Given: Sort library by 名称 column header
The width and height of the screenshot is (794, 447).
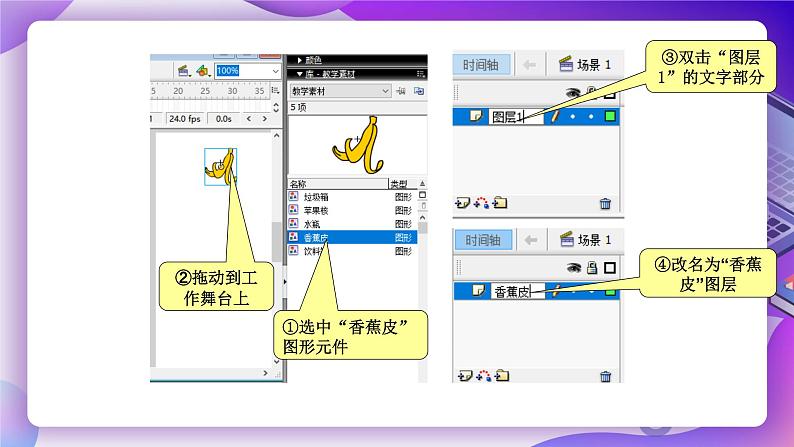Looking at the screenshot, I should (x=338, y=184).
